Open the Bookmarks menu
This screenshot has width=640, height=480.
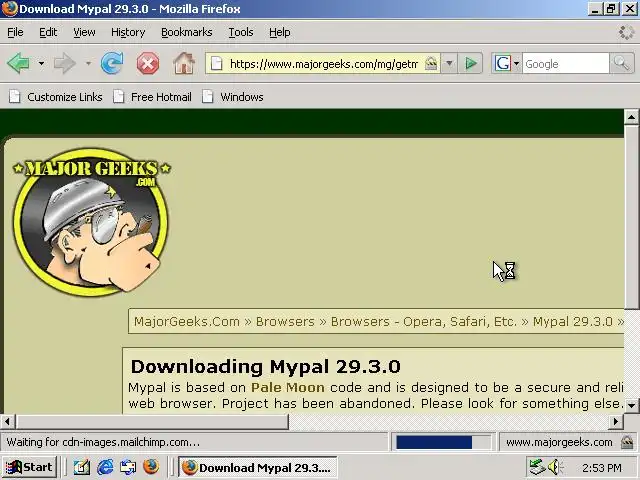pos(187,32)
